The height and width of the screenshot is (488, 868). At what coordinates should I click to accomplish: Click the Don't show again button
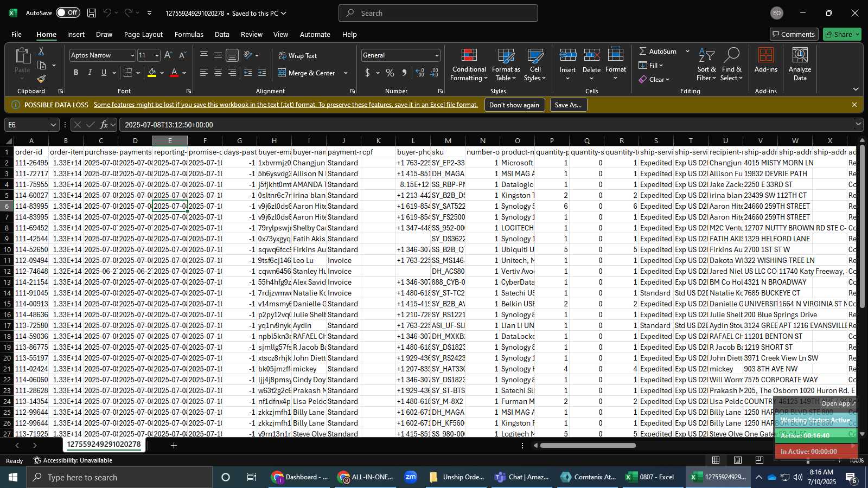coord(514,105)
